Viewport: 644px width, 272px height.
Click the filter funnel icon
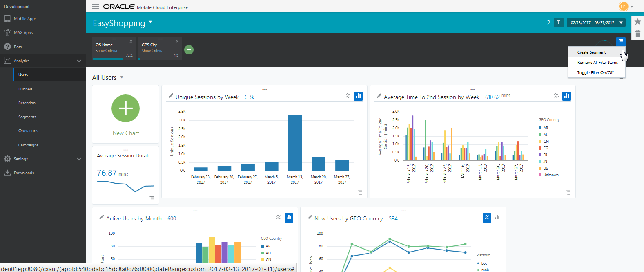coord(558,22)
